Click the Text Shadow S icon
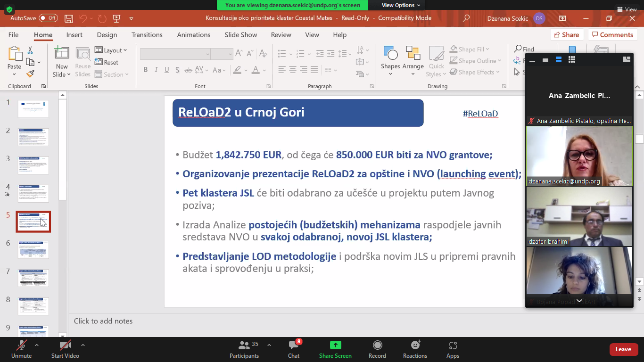644x362 pixels. click(177, 70)
